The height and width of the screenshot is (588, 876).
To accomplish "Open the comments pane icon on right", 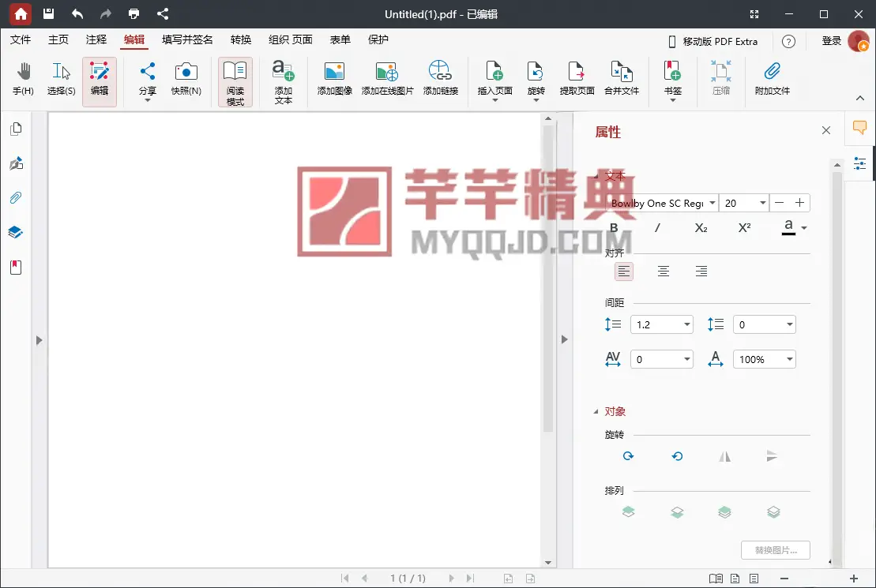I will point(859,128).
